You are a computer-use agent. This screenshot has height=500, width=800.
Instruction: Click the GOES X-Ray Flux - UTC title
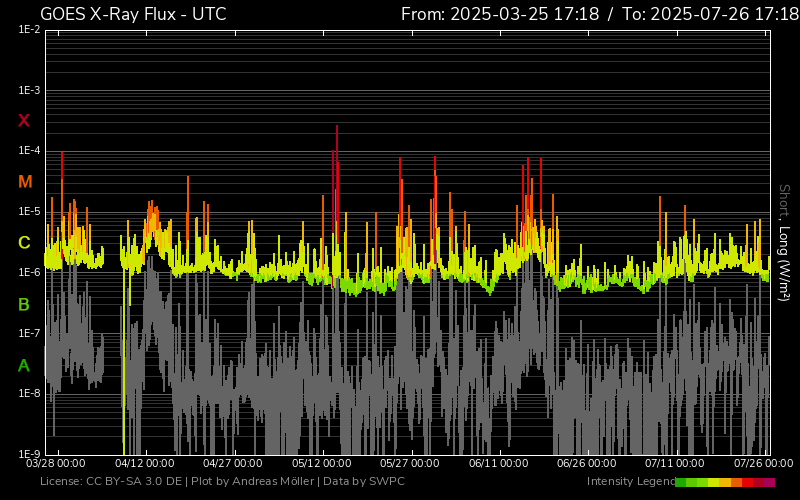pyautogui.click(x=133, y=14)
